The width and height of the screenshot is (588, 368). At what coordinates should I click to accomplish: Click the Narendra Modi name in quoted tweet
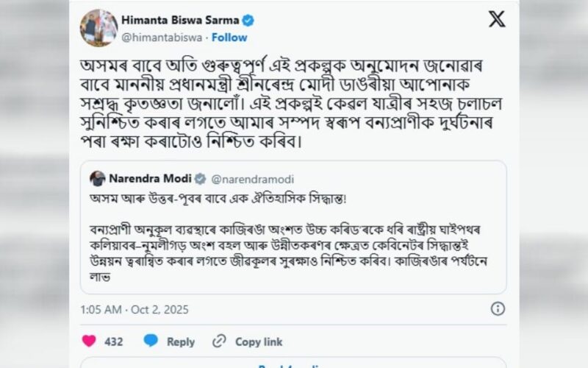(x=150, y=178)
